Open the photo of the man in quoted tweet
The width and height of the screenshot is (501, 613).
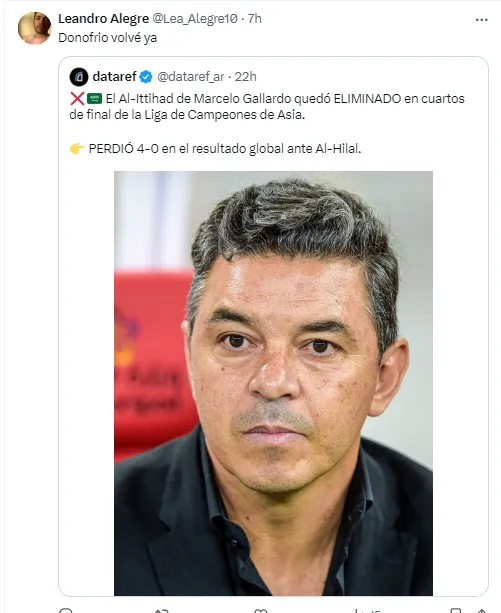point(273,383)
